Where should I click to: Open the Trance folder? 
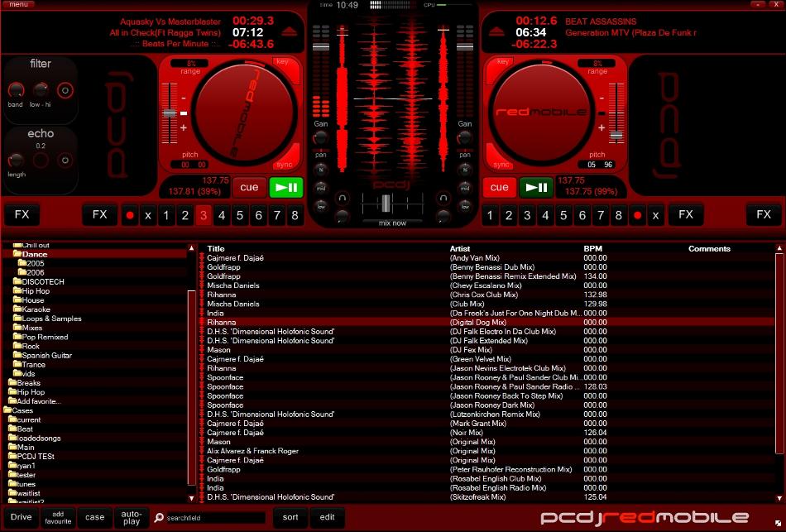coord(29,365)
